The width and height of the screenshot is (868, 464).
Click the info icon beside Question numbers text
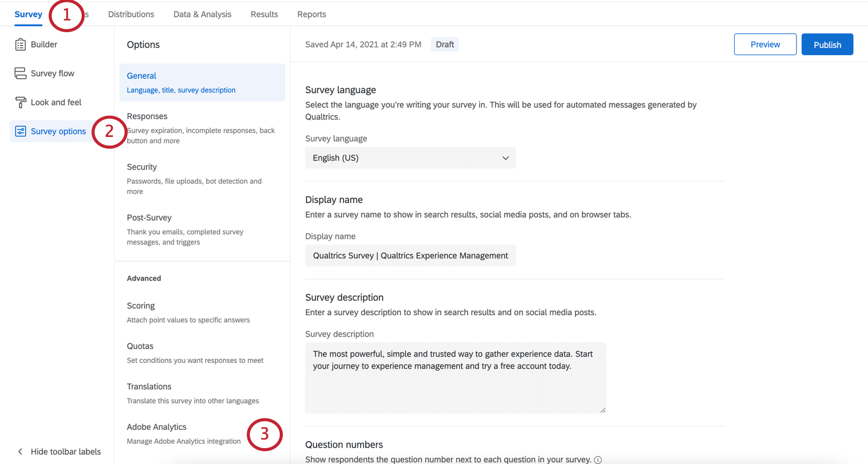597,459
